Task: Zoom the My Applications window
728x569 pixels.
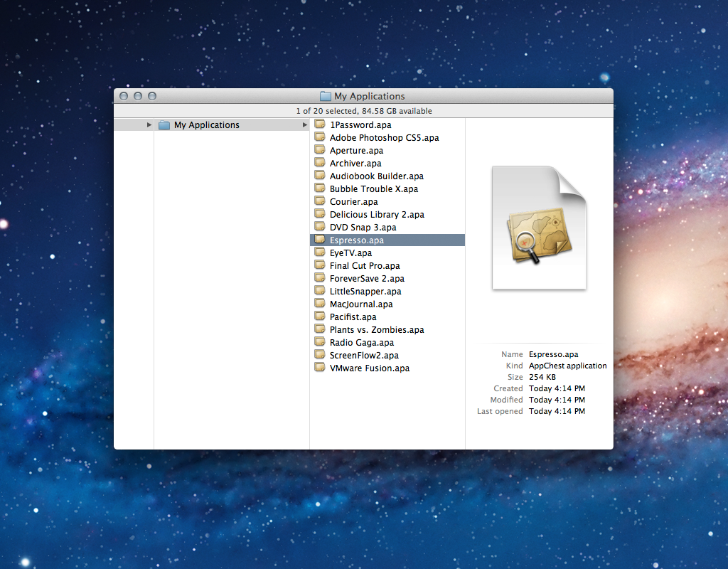Action: point(152,96)
